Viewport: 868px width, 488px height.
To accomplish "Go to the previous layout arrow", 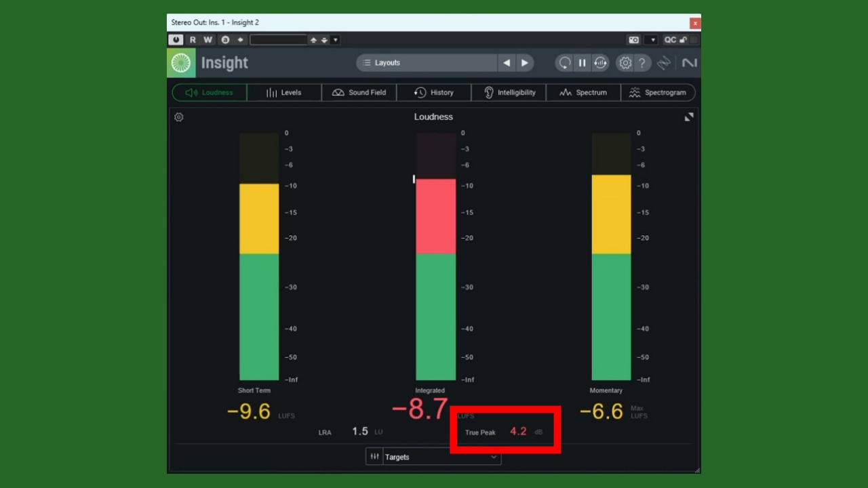I will click(507, 63).
